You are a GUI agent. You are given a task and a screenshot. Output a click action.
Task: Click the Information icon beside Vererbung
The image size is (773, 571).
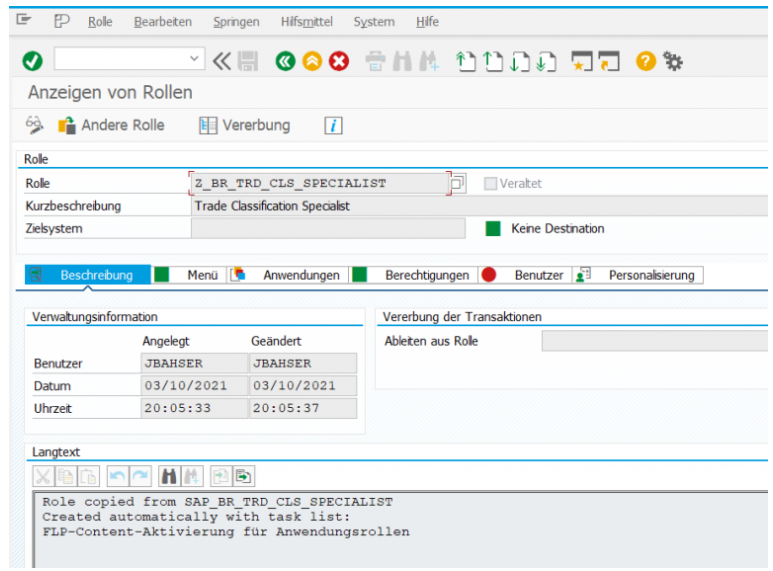tap(334, 126)
